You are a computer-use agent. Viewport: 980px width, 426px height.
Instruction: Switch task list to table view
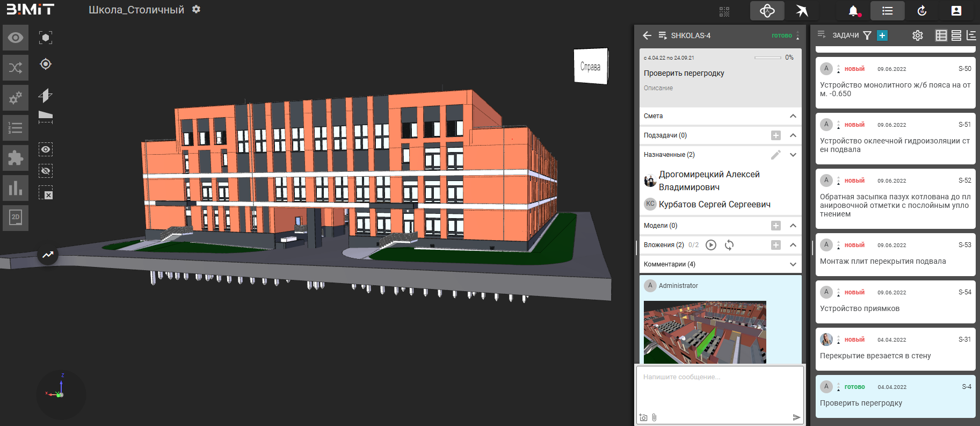coord(941,35)
